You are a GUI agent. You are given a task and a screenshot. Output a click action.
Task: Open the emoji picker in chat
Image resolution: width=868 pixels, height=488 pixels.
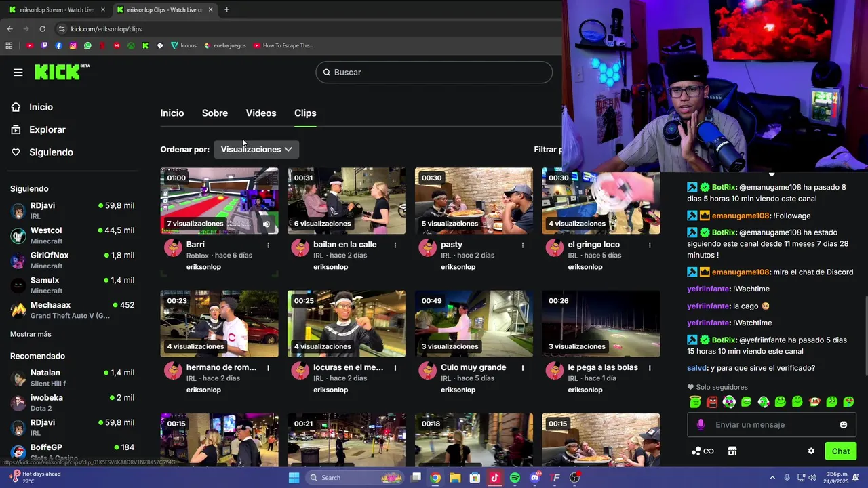(x=844, y=425)
